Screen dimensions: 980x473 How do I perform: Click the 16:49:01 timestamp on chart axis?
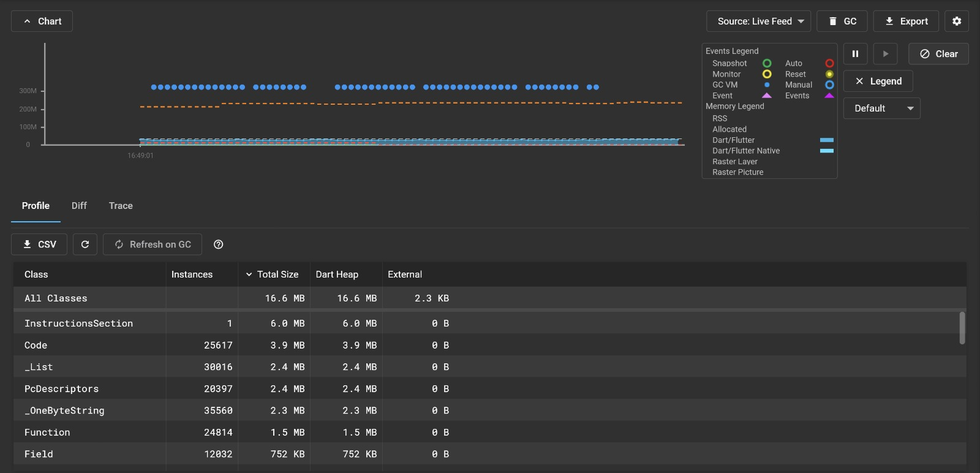click(x=140, y=156)
